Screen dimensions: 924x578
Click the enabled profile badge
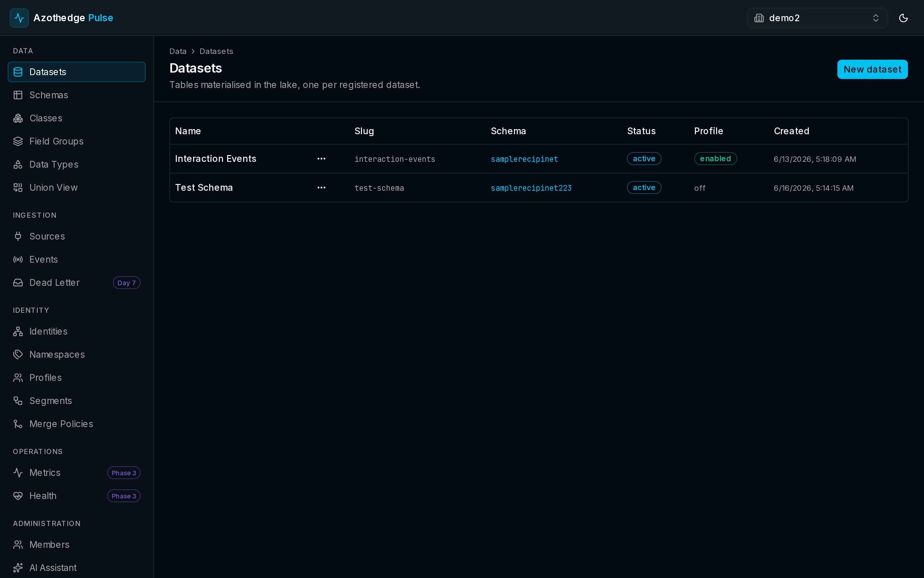715,159
